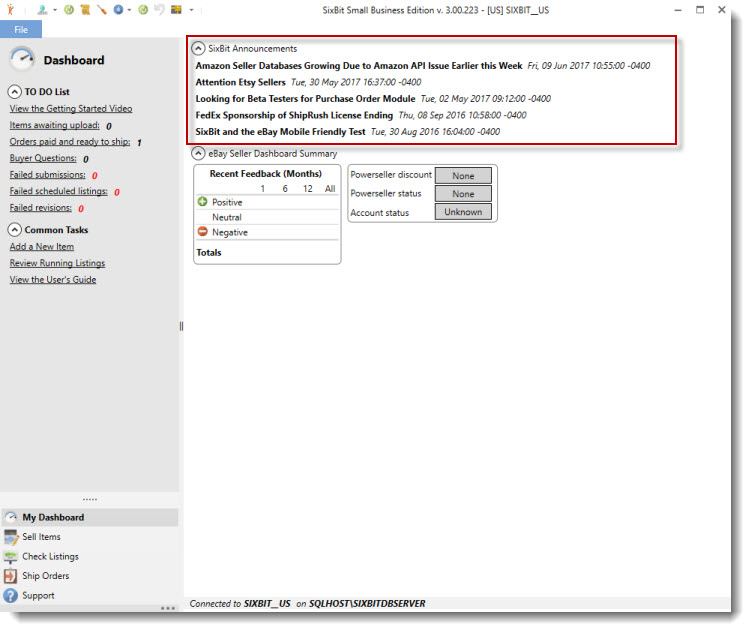The width and height of the screenshot is (752, 633).
Task: Click the Connected to SIXBIT_US status bar text
Action: pyautogui.click(x=307, y=604)
